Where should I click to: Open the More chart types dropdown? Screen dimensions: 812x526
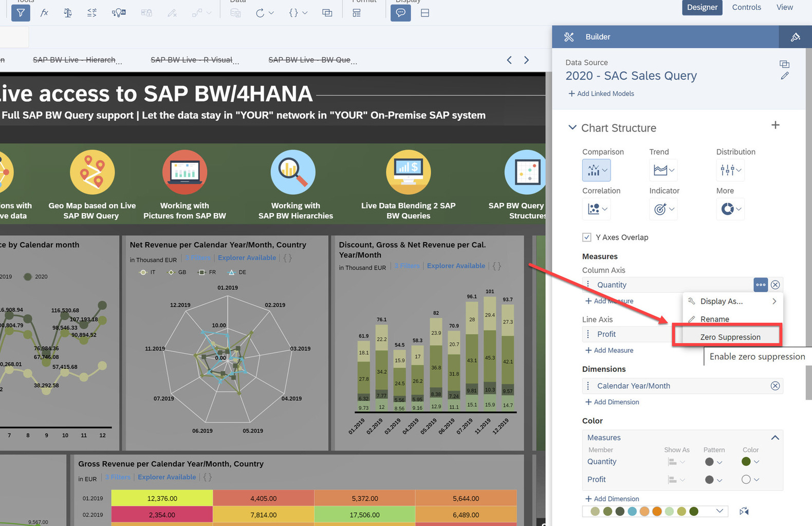click(731, 209)
